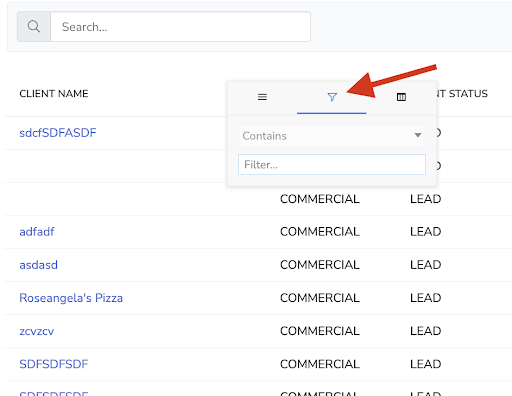
Task: Open the Contains filter type dropdown
Action: [332, 136]
